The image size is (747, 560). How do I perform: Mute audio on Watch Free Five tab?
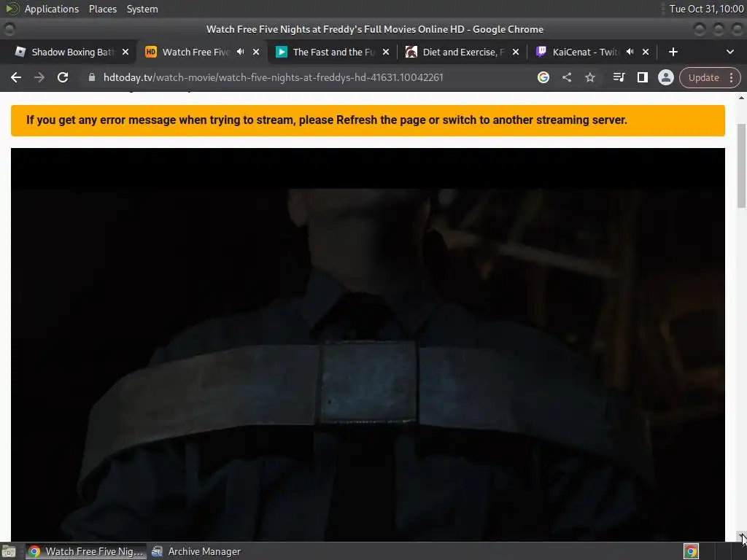241,52
